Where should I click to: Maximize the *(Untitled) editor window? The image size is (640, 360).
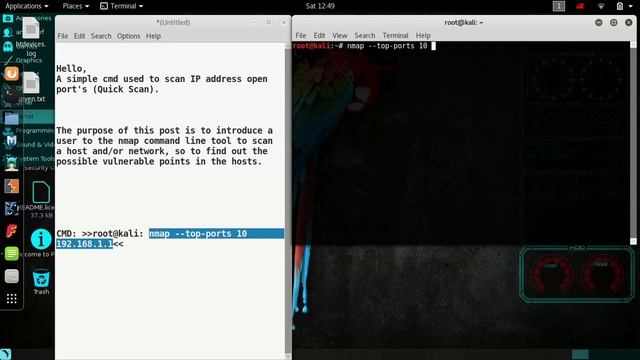(269, 22)
